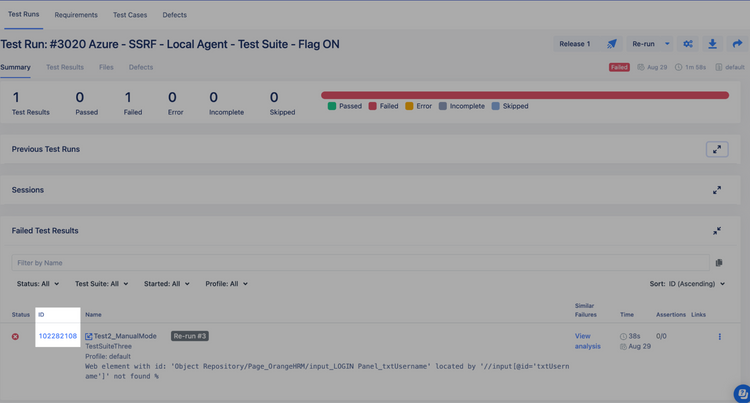This screenshot has height=403, width=750.
Task: Open the help chat widget icon
Action: coord(740,393)
